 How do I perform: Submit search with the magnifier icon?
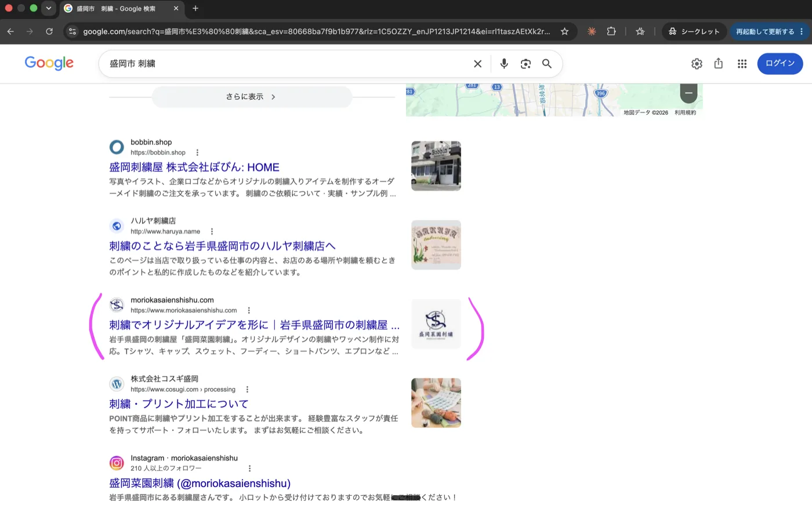[x=546, y=64]
